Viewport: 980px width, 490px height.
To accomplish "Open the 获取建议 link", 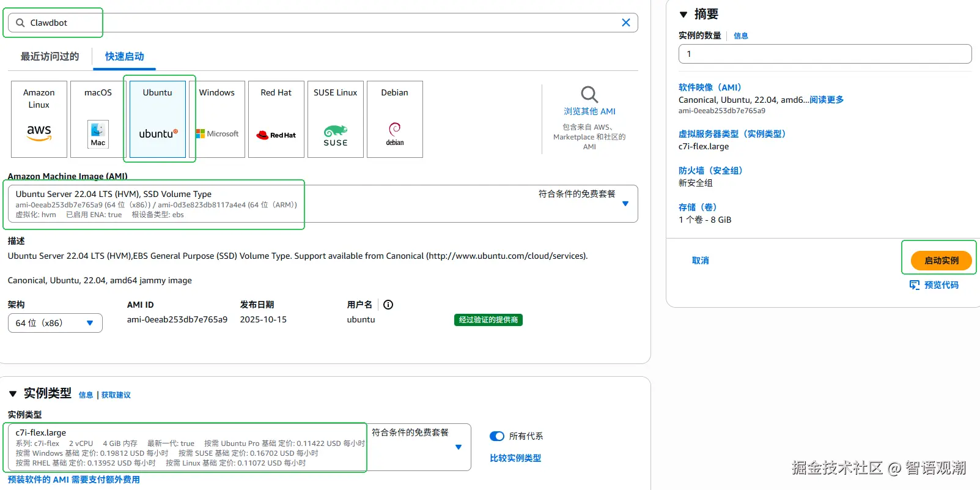I will [x=116, y=395].
